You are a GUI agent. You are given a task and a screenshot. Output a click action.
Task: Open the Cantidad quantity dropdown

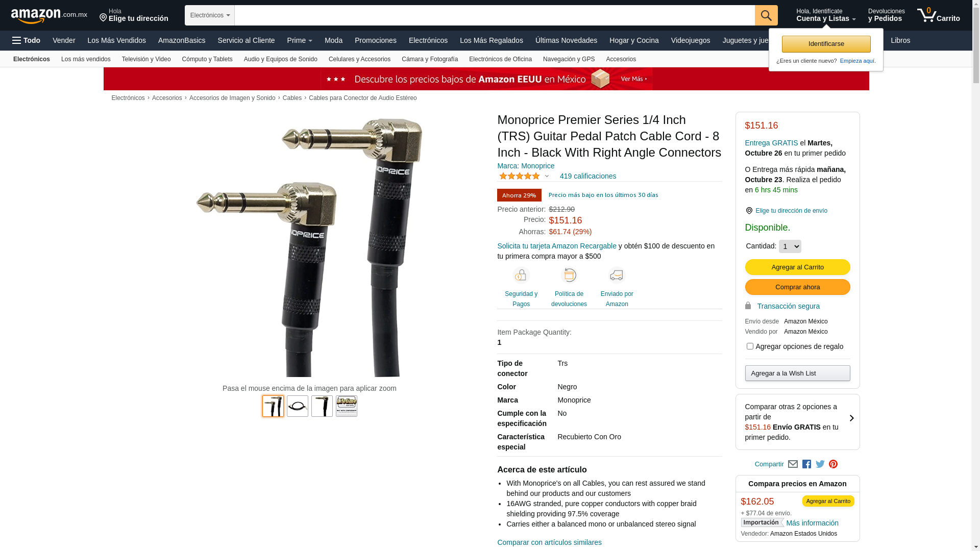pyautogui.click(x=790, y=246)
